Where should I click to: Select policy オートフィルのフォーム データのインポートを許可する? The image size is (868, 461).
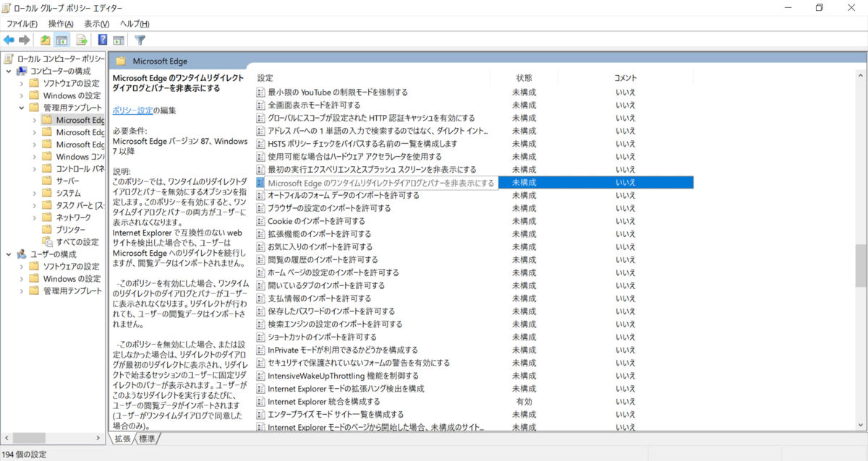tap(344, 195)
